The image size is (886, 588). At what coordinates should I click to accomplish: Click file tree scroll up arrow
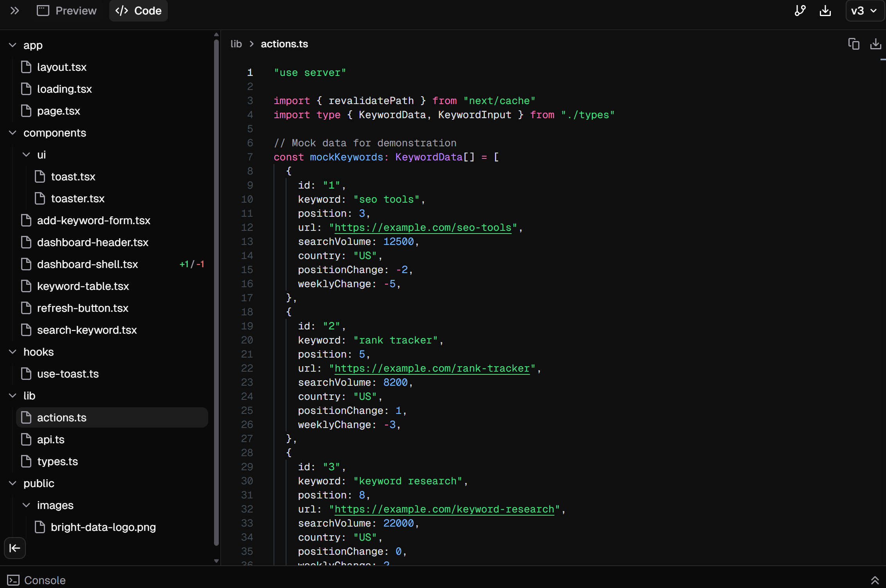pos(216,35)
